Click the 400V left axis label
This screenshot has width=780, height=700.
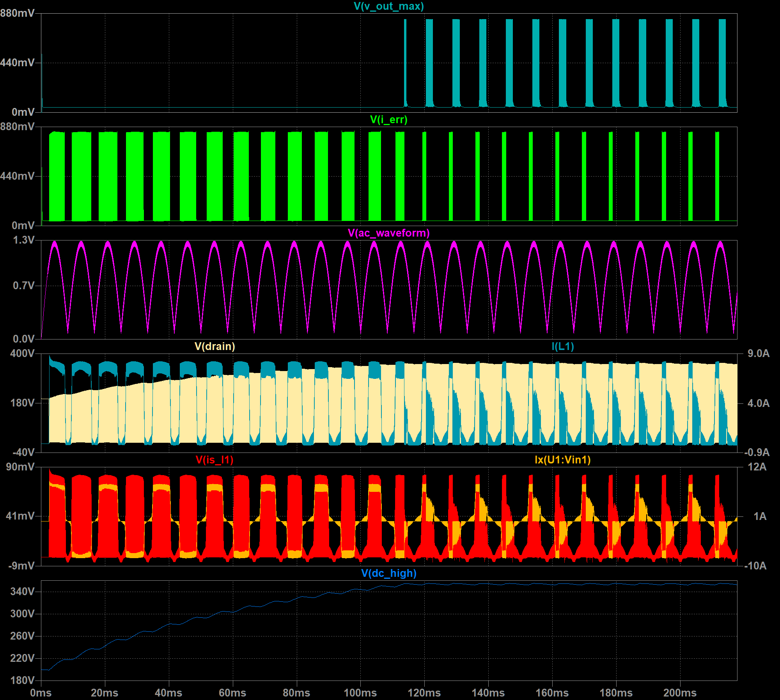(x=22, y=354)
